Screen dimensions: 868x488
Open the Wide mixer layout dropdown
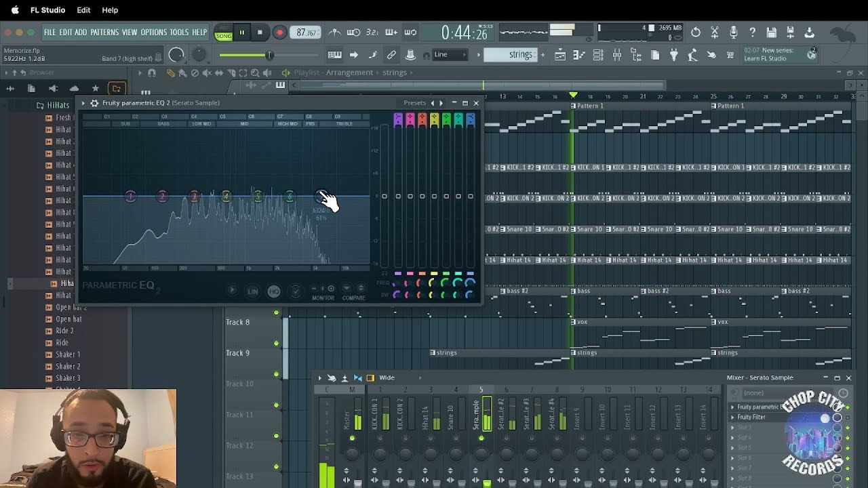pyautogui.click(x=387, y=378)
